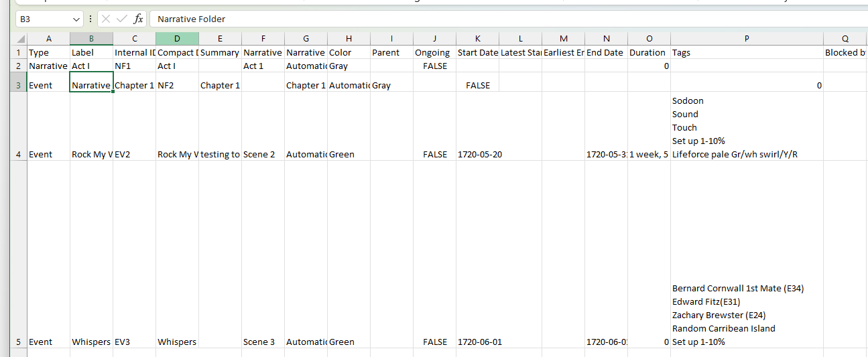Select column K header
The image size is (868, 357).
click(x=477, y=40)
